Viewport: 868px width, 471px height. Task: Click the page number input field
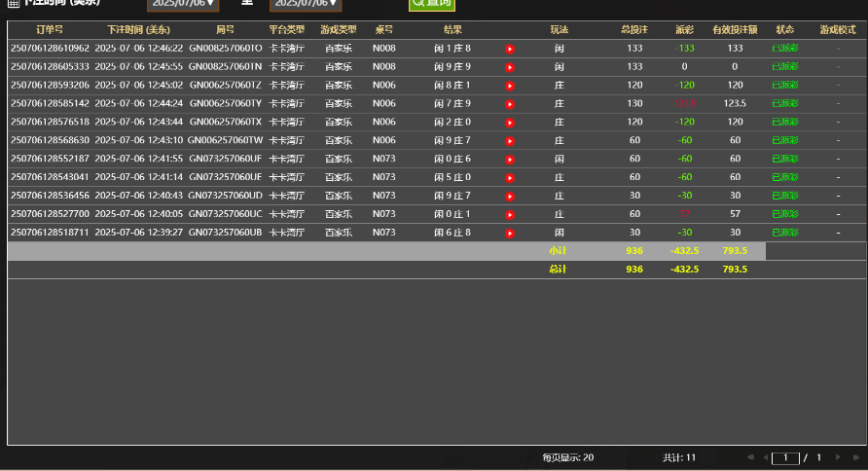click(x=785, y=457)
